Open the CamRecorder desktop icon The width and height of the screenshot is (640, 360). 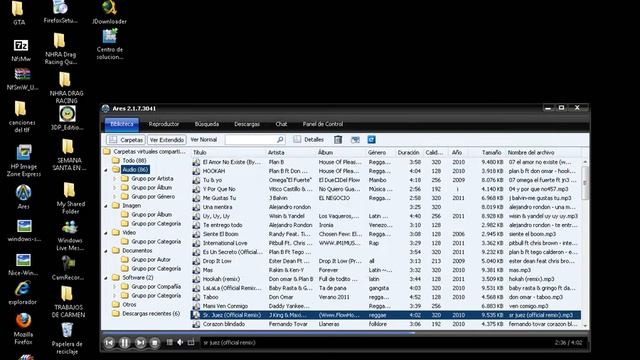(x=68, y=268)
